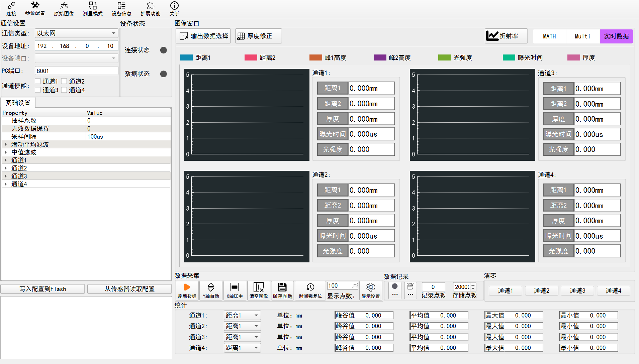Click the 输出数据选择 button
The image size is (639, 364).
point(203,36)
